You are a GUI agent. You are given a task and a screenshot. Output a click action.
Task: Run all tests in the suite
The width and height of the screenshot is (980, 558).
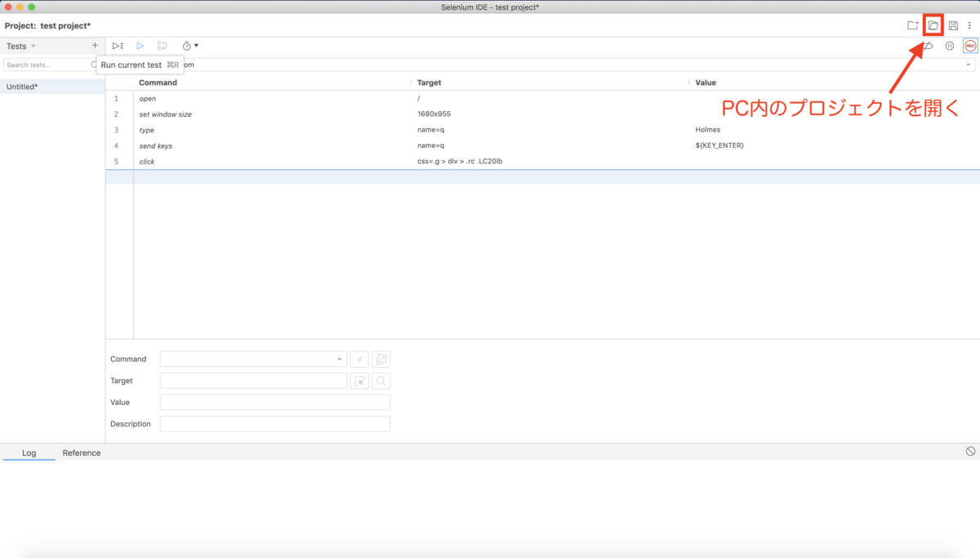(118, 46)
